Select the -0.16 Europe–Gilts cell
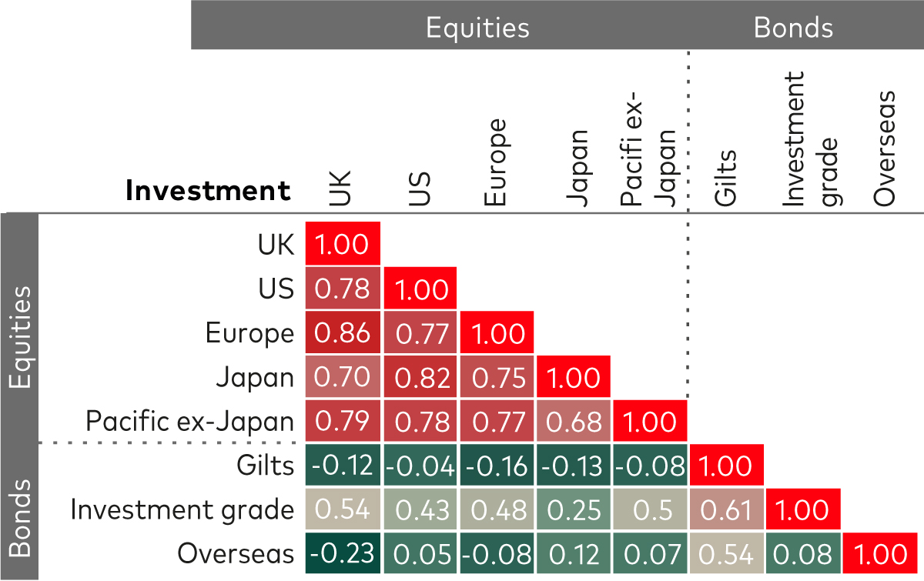Image resolution: width=924 pixels, height=581 pixels. click(497, 466)
